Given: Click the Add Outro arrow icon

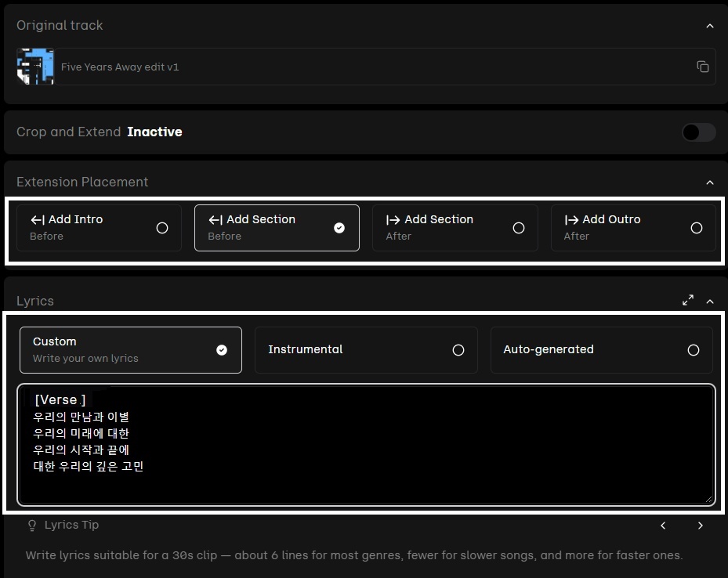Looking at the screenshot, I should coord(571,220).
